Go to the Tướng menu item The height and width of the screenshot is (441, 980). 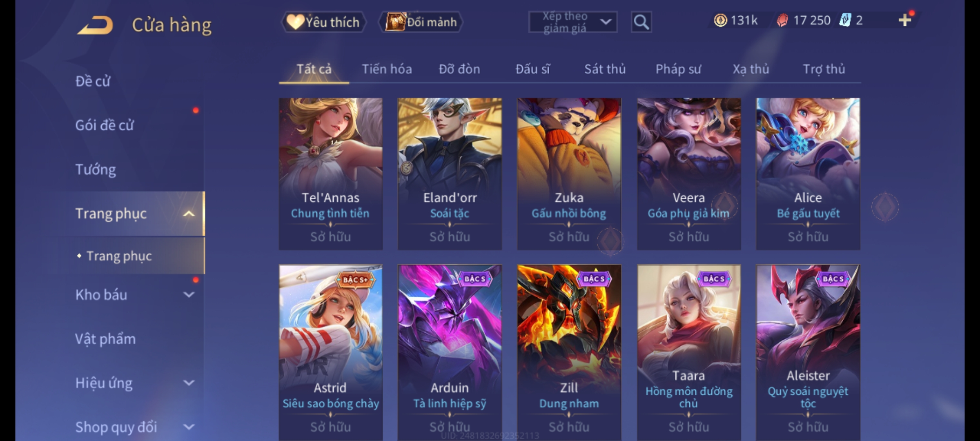pos(96,169)
